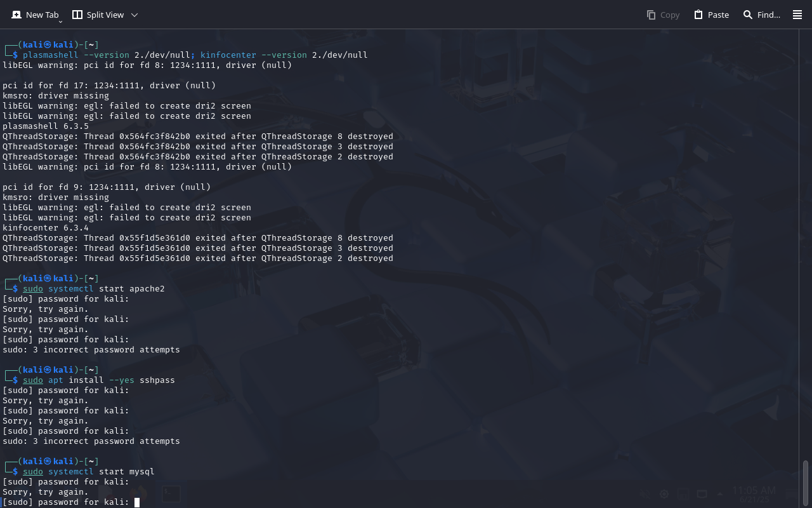Viewport: 812px width, 508px height.
Task: Click the text 'kinfocenter 6.3.4'
Action: (46, 227)
